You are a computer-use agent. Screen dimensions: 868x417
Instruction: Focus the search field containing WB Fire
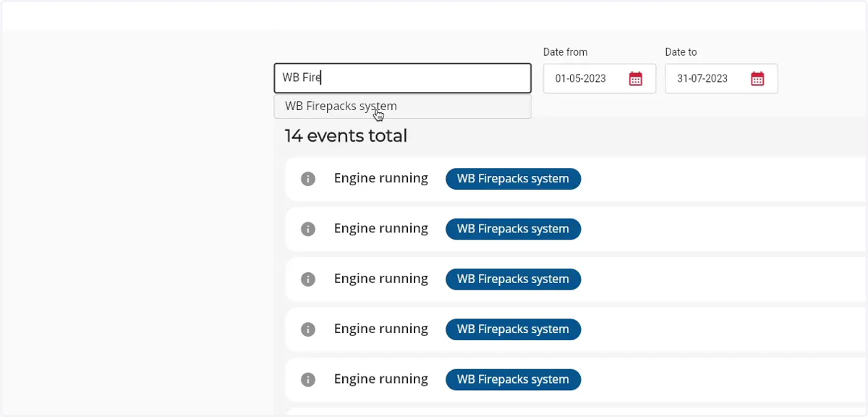[403, 78]
